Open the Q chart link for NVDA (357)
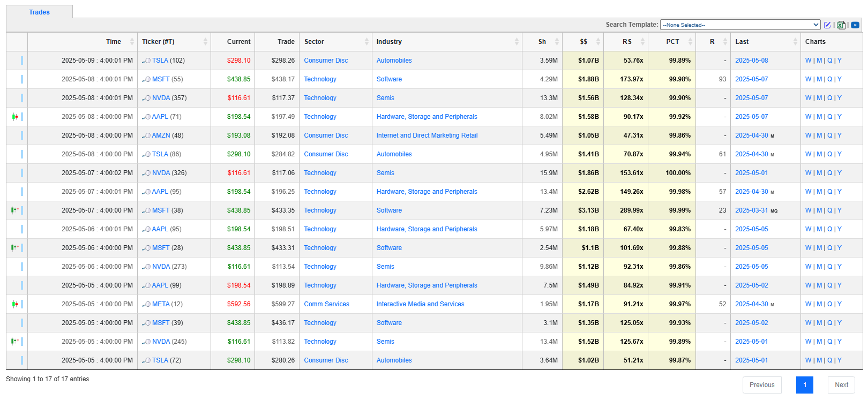This screenshot has height=408, width=868. click(x=829, y=98)
